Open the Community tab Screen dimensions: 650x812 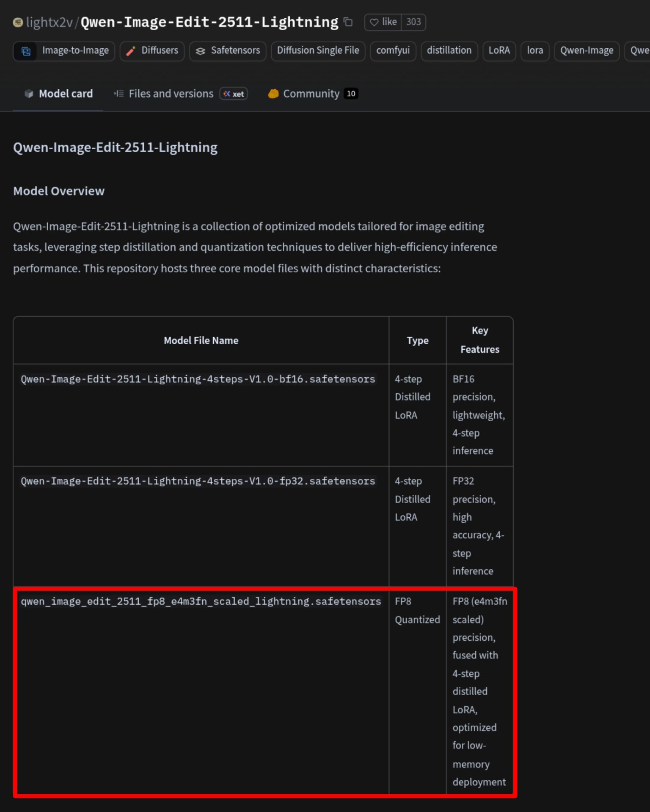(x=313, y=94)
